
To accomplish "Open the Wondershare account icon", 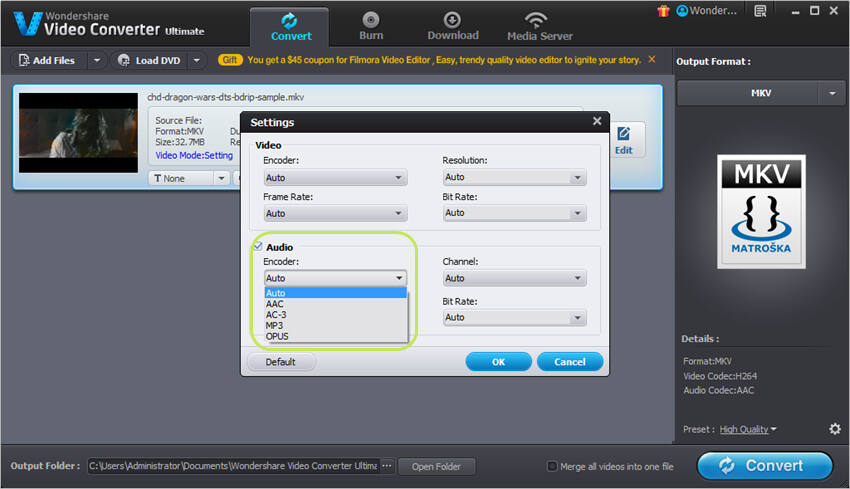I will tap(682, 10).
